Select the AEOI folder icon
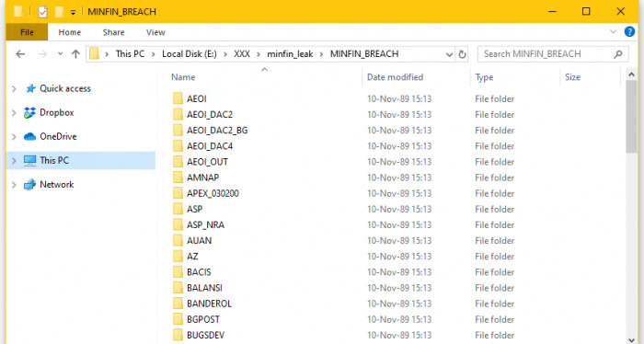Screen dimensions: 644x344 pyautogui.click(x=178, y=98)
